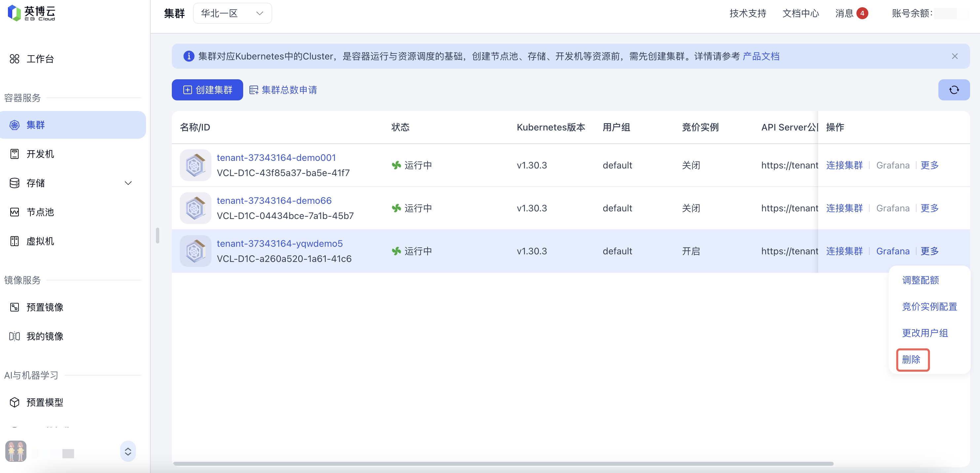Viewport: 980px width, 473px height.
Task: Select 删除 from the dropdown menu
Action: tap(911, 359)
